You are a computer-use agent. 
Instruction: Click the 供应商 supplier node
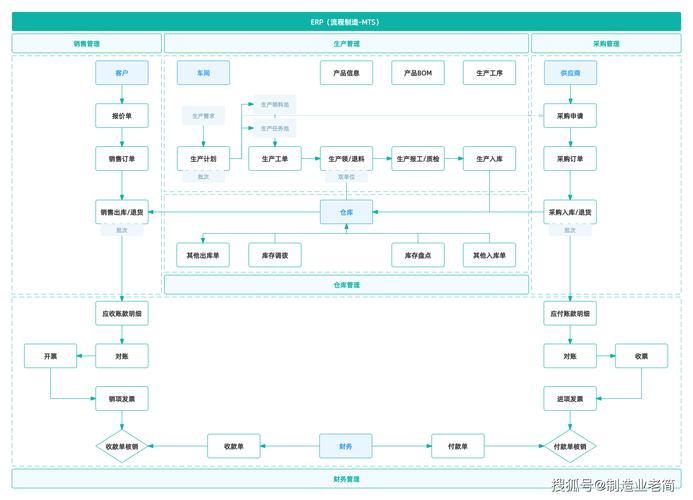pyautogui.click(x=570, y=73)
